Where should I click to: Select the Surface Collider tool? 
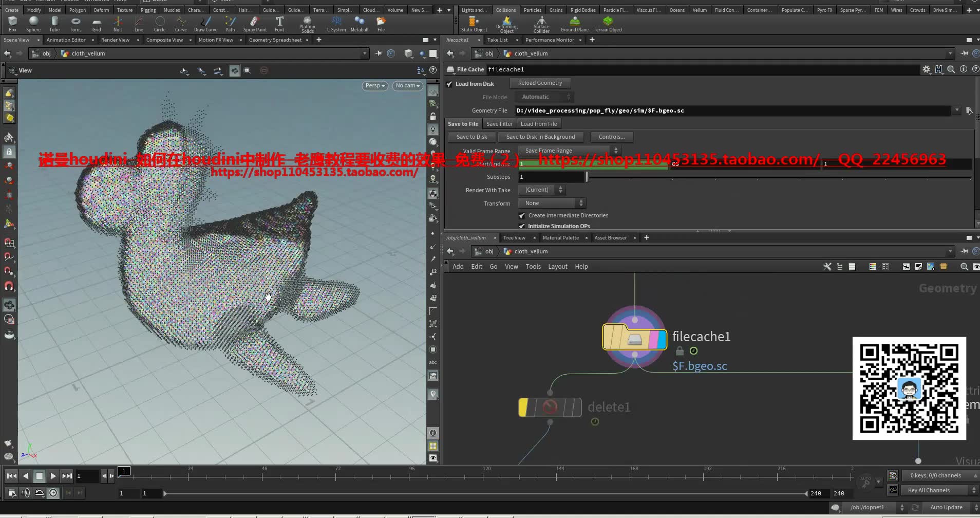coord(541,24)
